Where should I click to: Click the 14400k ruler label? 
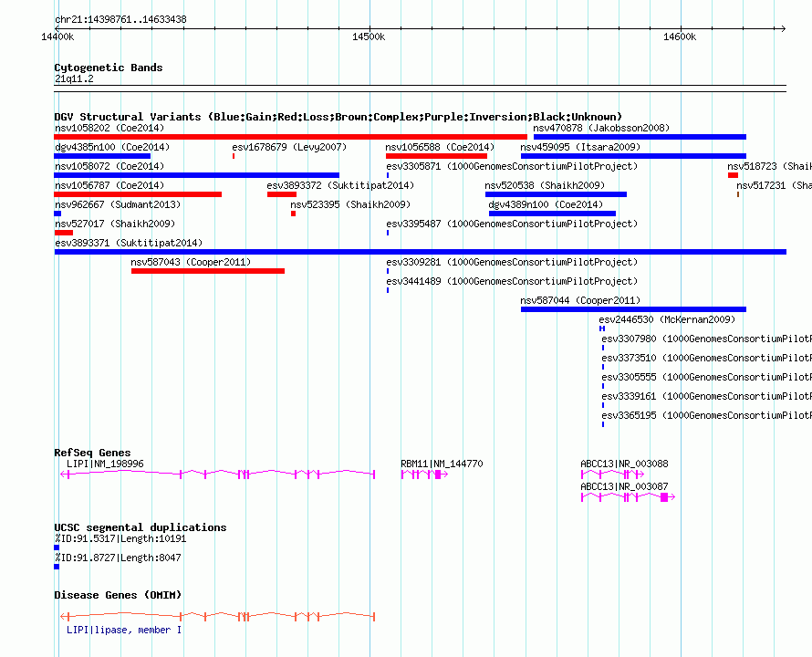57,36
